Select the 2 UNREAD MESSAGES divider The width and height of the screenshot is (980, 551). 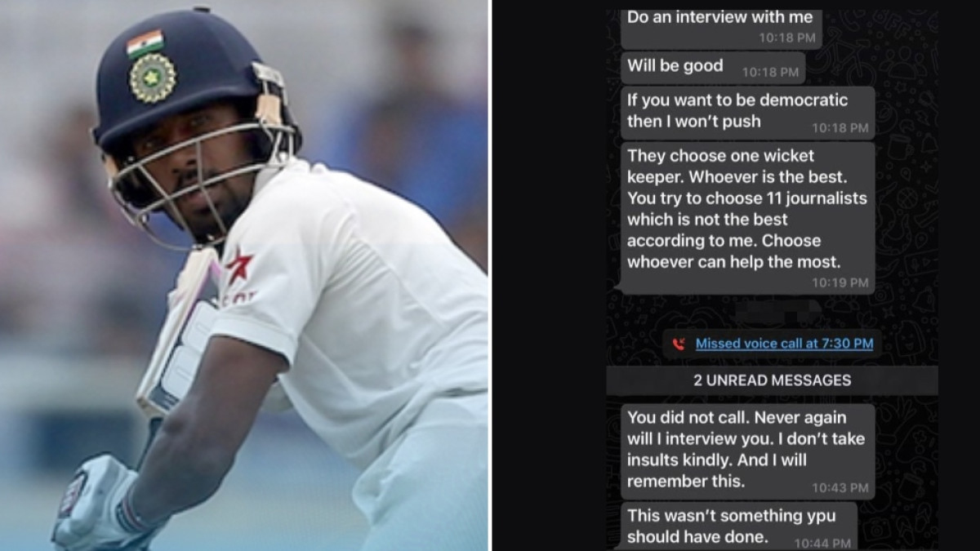pos(772,380)
